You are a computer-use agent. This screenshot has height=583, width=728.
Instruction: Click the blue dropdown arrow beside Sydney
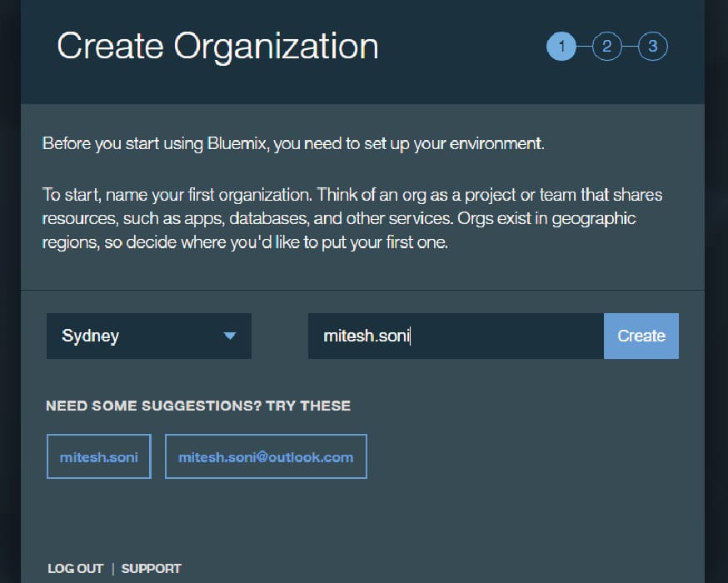[230, 336]
